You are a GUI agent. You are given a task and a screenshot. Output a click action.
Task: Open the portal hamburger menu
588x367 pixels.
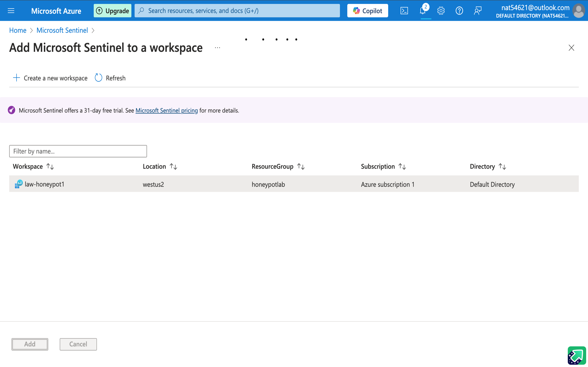tap(11, 11)
